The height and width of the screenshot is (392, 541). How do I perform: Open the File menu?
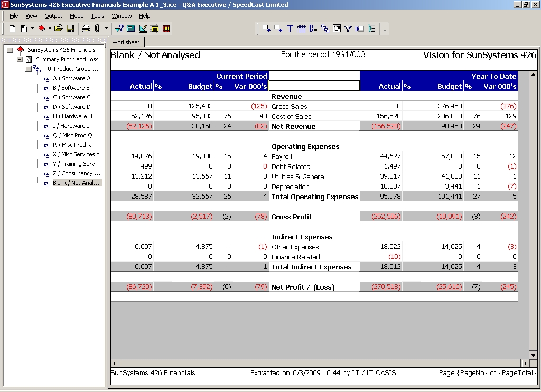point(14,16)
